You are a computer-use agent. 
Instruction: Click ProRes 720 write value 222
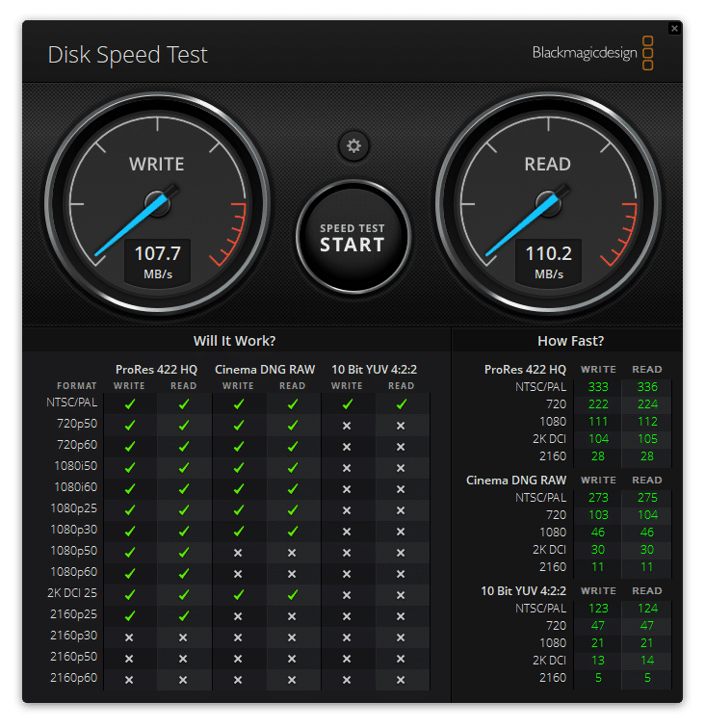tap(598, 403)
